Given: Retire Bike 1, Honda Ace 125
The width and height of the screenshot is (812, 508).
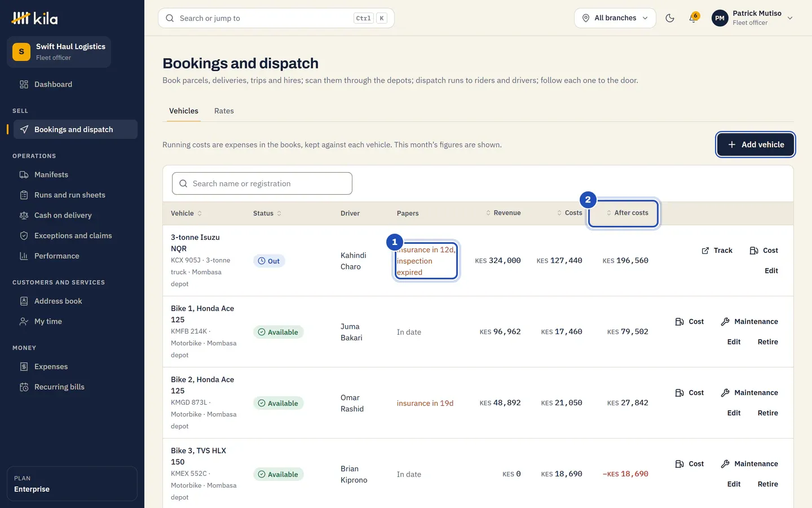Looking at the screenshot, I should click(x=767, y=342).
